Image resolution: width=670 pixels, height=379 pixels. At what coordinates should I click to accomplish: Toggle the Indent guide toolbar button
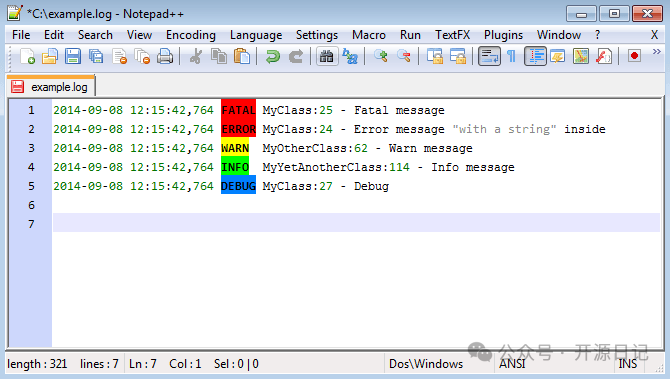tap(535, 56)
